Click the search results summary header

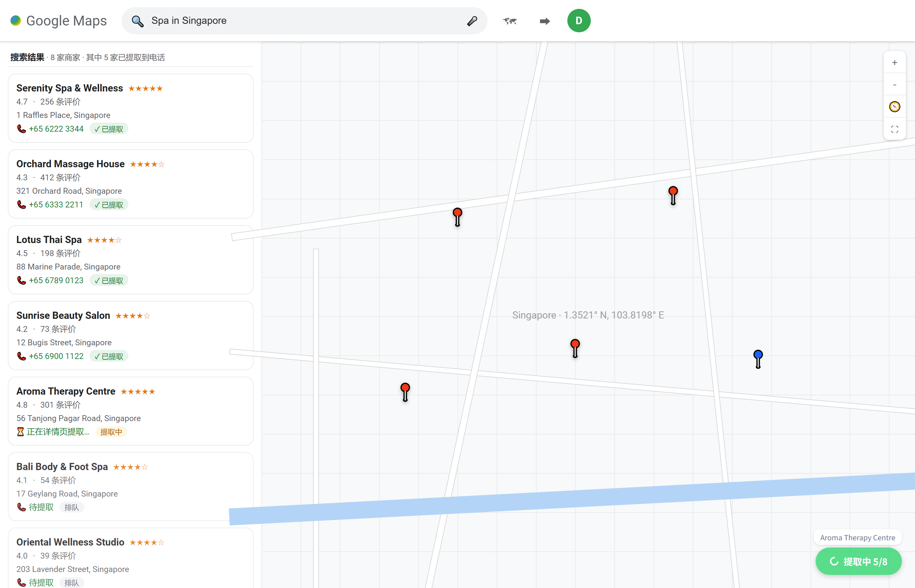click(88, 57)
